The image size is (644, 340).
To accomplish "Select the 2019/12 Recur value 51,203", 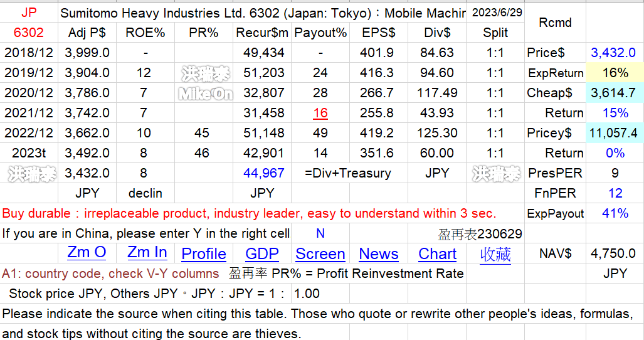I will click(263, 73).
